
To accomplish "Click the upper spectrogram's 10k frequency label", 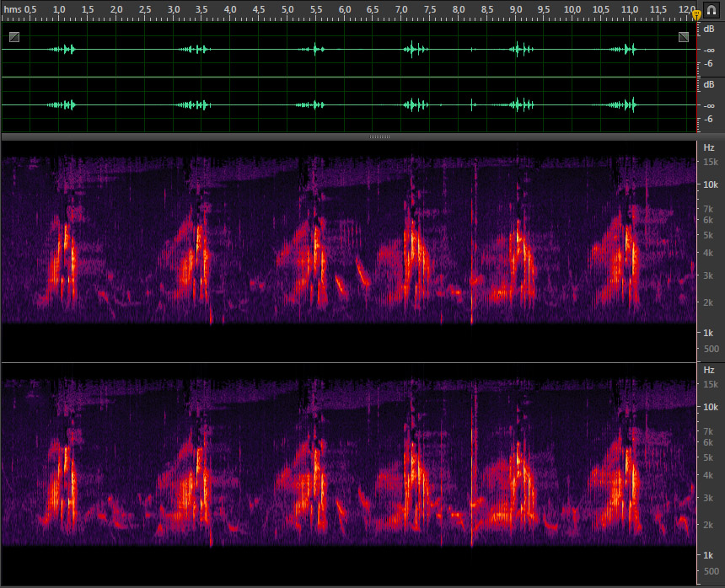I will tap(711, 184).
